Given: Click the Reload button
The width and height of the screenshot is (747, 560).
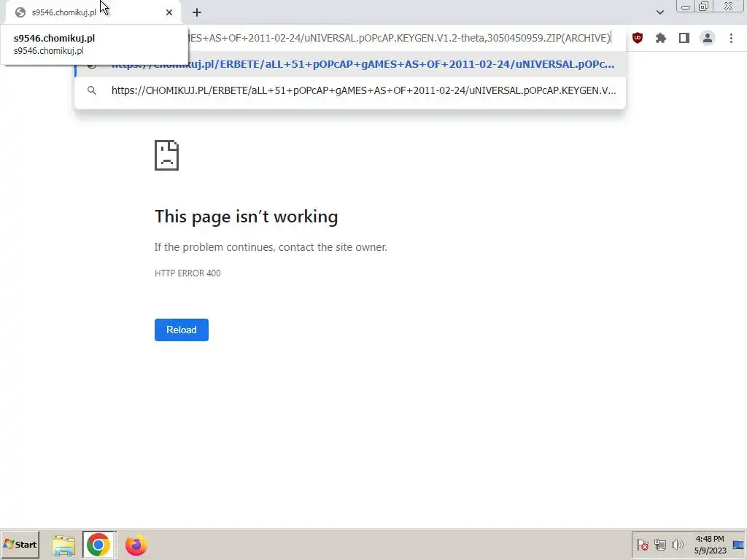Looking at the screenshot, I should pos(182,330).
